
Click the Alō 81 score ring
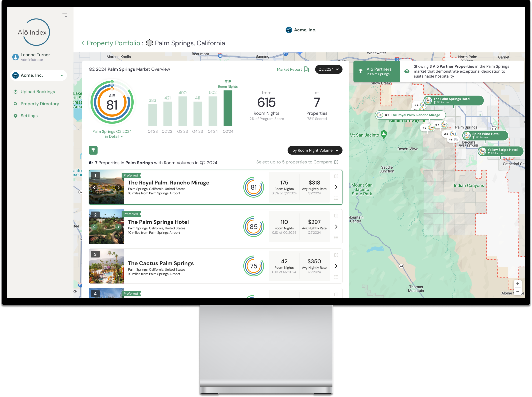[x=112, y=102]
